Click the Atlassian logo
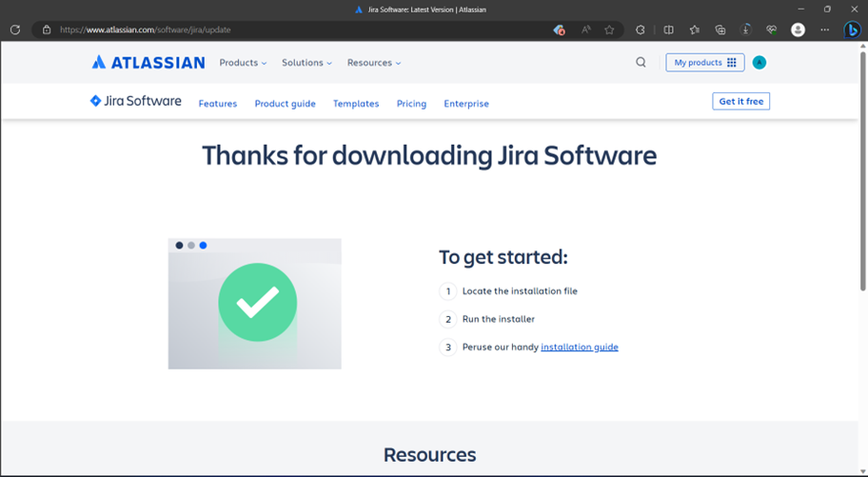Screen dimensions: 868x477 pyautogui.click(x=148, y=62)
